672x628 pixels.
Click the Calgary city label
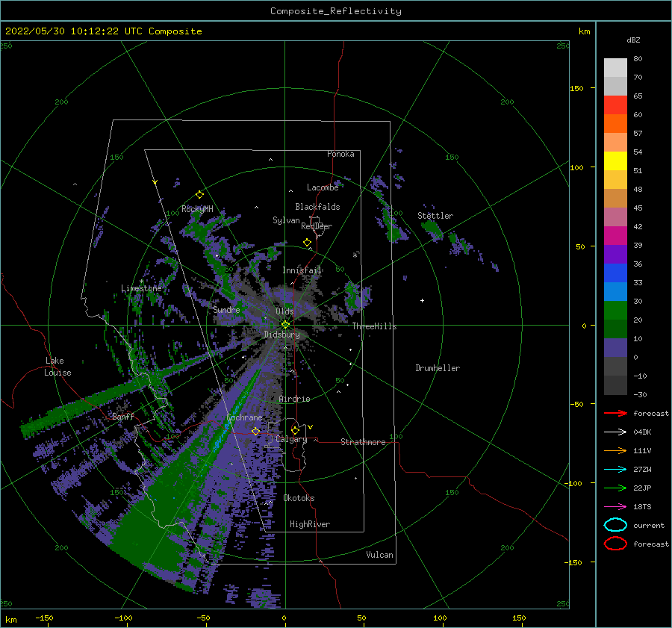pos(291,439)
